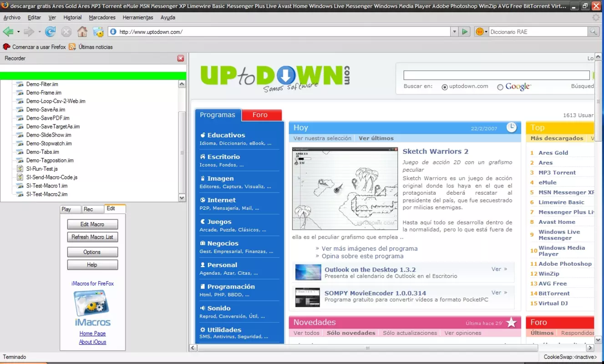Screen dimensions: 604x364
Task: Click the Help button in iMacros
Action: (92, 265)
